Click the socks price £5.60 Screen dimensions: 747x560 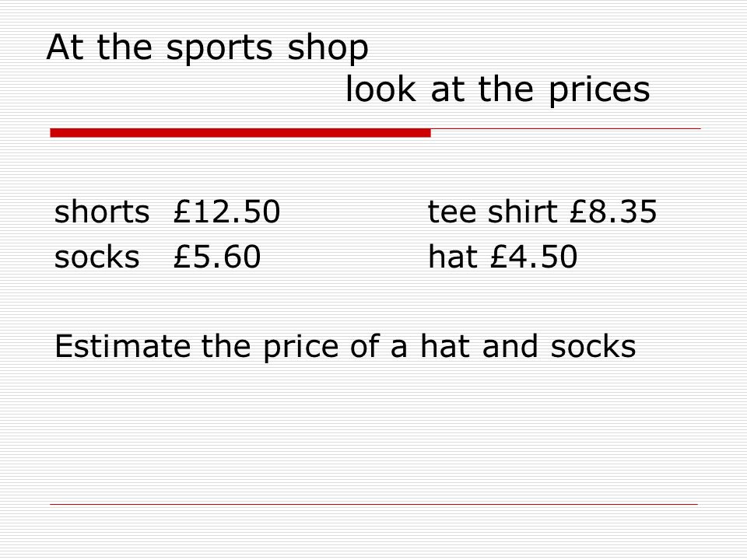click(217, 257)
